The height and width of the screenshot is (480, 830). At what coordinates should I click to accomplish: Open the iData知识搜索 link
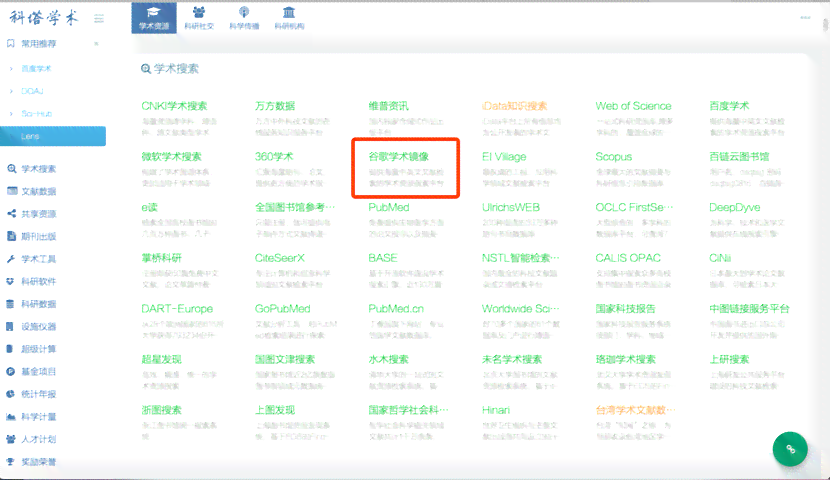[515, 106]
